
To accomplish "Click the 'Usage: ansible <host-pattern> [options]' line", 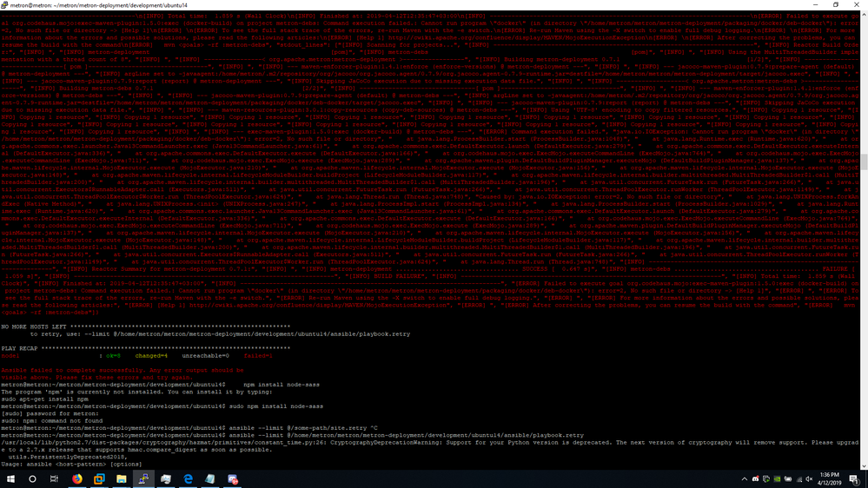I will click(x=71, y=465).
